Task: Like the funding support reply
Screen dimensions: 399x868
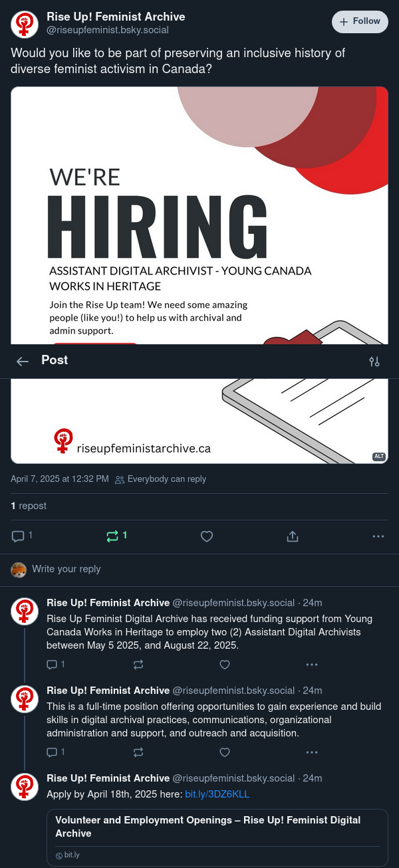Action: click(225, 665)
